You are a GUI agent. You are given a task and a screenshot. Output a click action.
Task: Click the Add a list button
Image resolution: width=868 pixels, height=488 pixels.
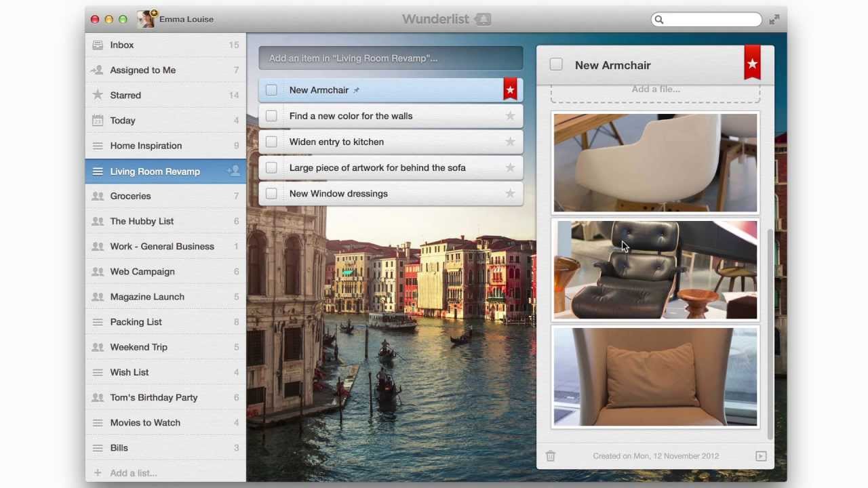click(165, 472)
